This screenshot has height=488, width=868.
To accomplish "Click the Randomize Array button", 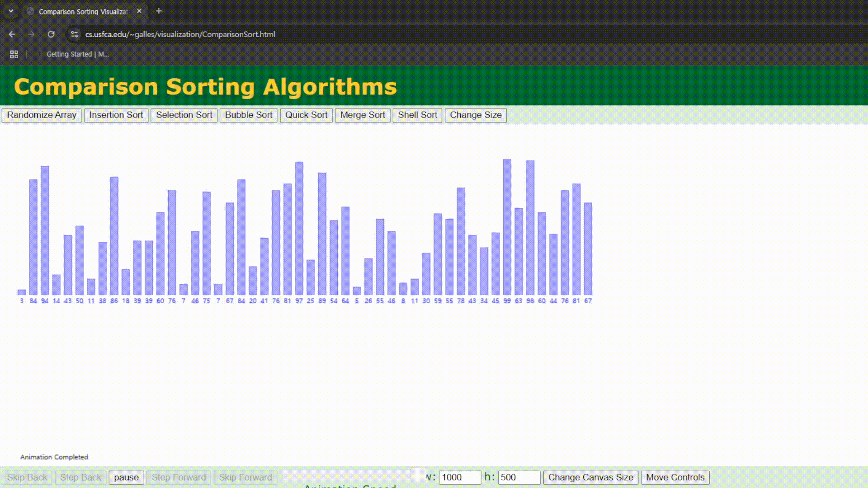I will tap(42, 115).
